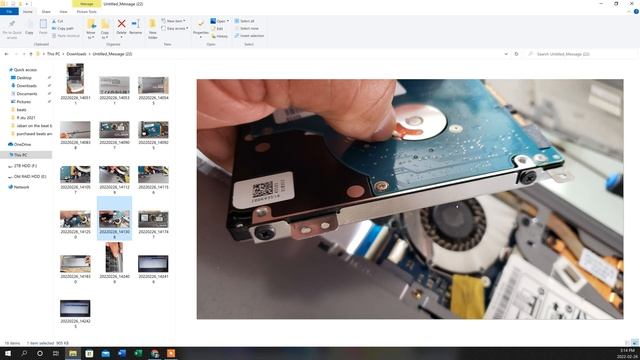Click the Chrome icon on the taskbar
The height and width of the screenshot is (360, 640).
click(x=155, y=353)
